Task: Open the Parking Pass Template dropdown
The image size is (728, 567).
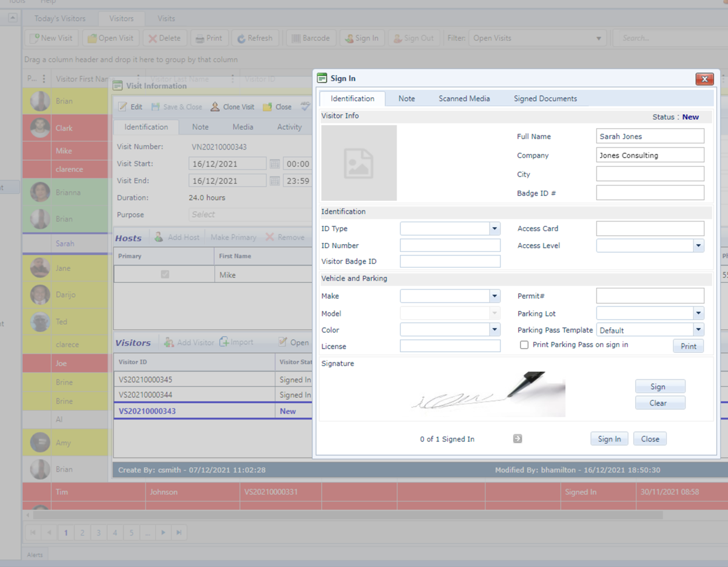Action: [x=699, y=330]
